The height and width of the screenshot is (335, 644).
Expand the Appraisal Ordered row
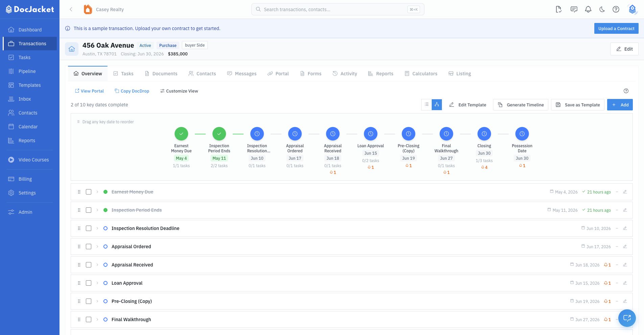point(97,247)
